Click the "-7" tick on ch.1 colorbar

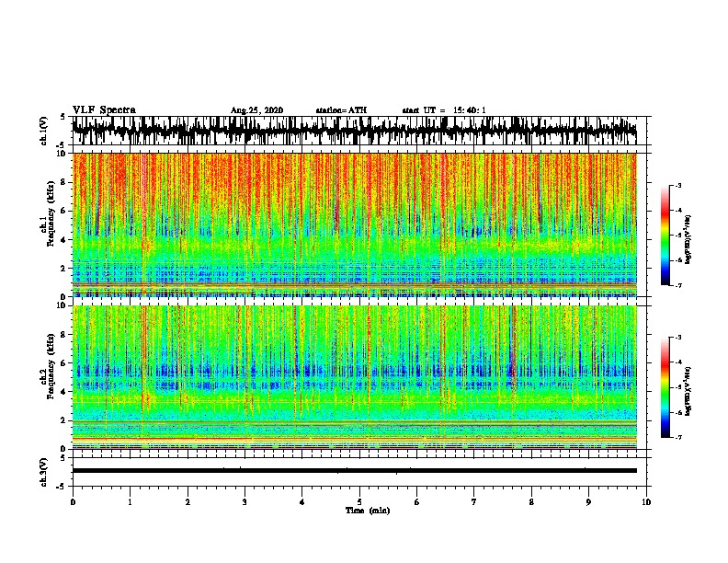pyautogui.click(x=678, y=285)
